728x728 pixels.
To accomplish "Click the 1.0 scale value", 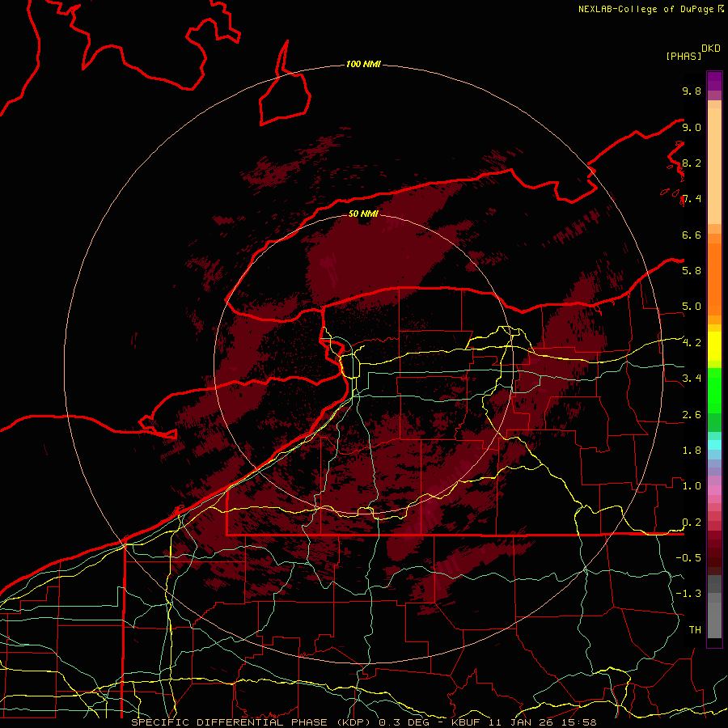I will click(692, 486).
